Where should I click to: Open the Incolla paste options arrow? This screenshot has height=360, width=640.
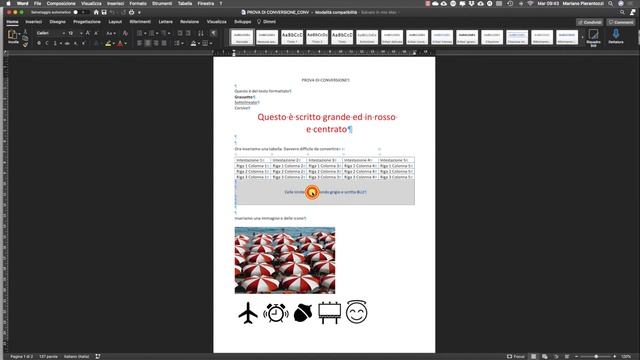(19, 34)
